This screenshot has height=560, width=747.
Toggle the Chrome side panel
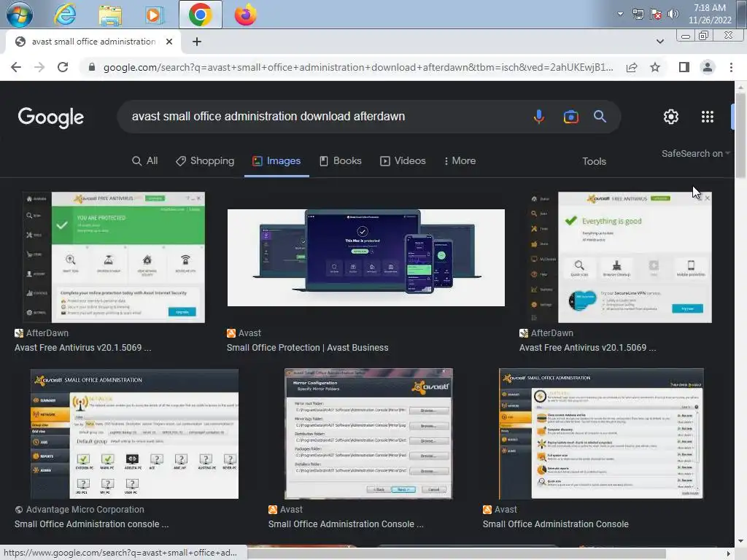(x=684, y=67)
